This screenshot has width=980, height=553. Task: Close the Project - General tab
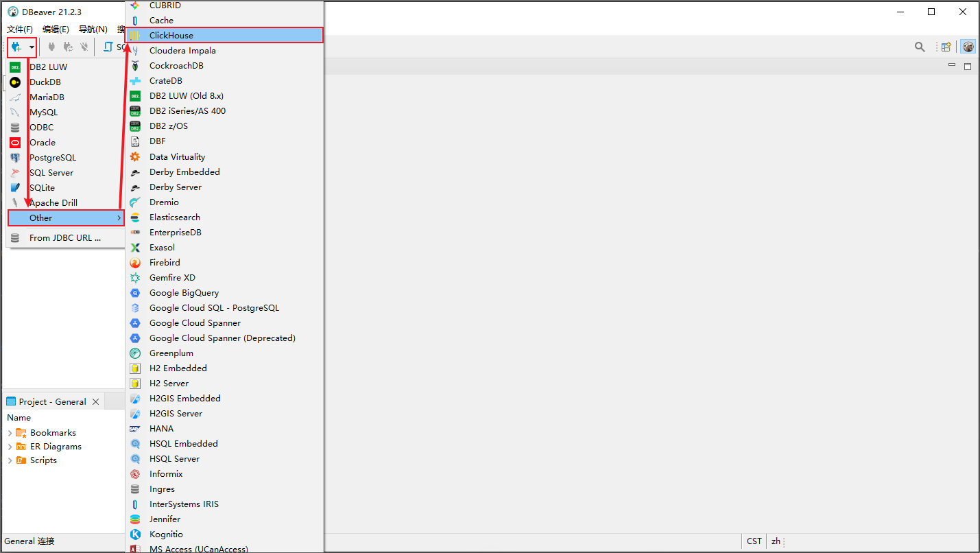(x=95, y=401)
